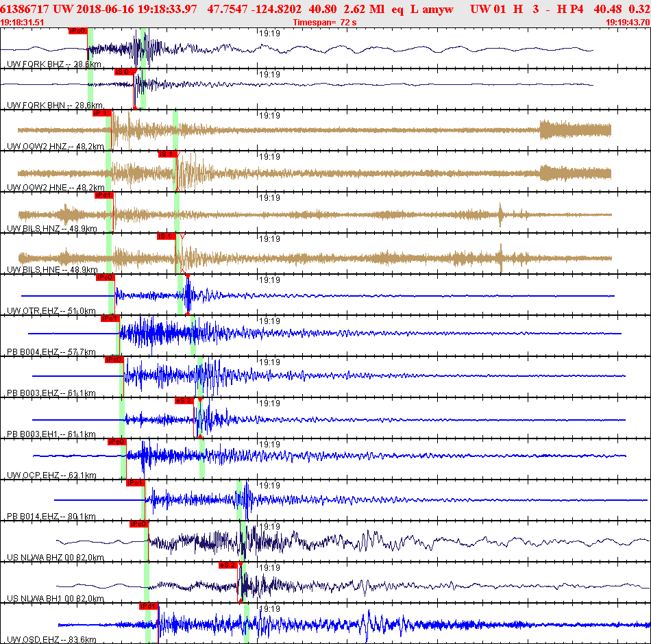The width and height of the screenshot is (651, 644).
Task: Select the iS 0 pick flag on FORK BHN
Action: point(124,72)
